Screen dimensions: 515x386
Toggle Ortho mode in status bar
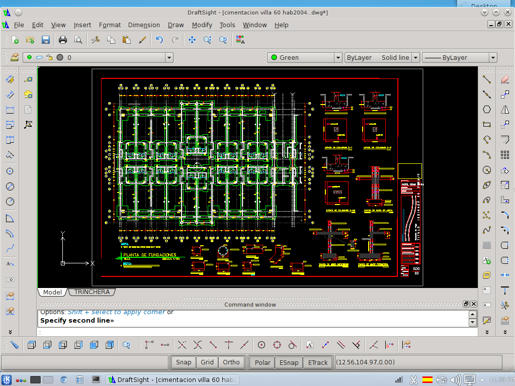tap(231, 362)
